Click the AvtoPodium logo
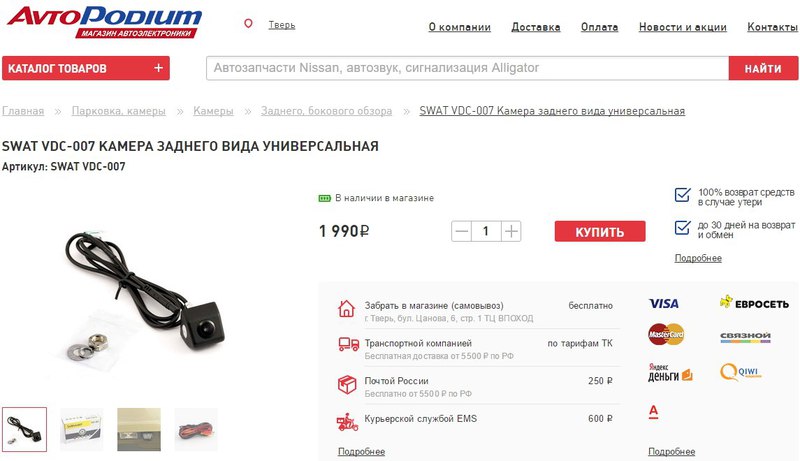 click(x=104, y=21)
